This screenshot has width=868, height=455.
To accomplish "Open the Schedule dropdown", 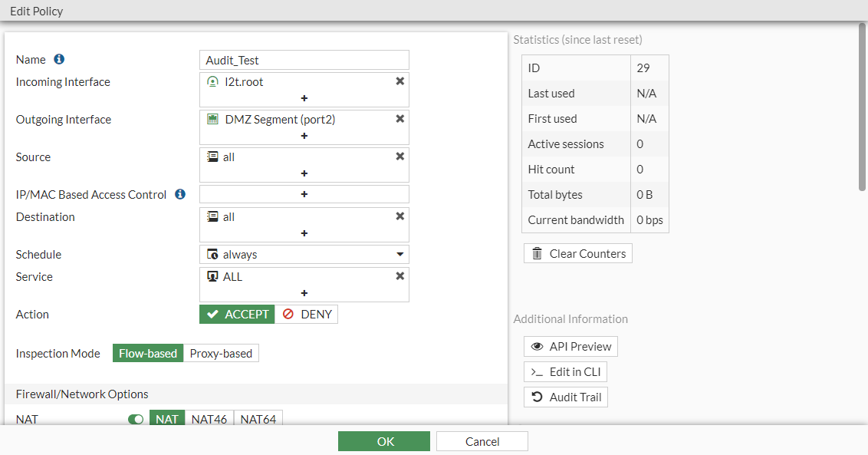I will (x=399, y=255).
